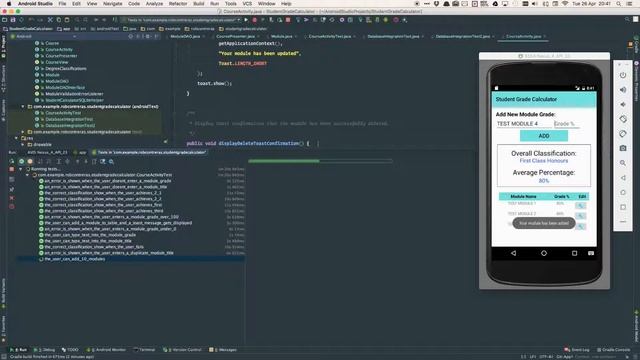This screenshot has width=640, height=360.
Task: Rotate the emulator left
Action: pos(623,119)
